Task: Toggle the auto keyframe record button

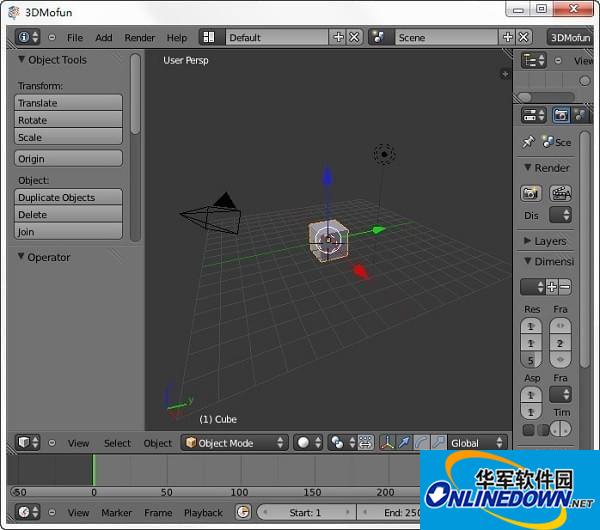Action: (x=241, y=512)
